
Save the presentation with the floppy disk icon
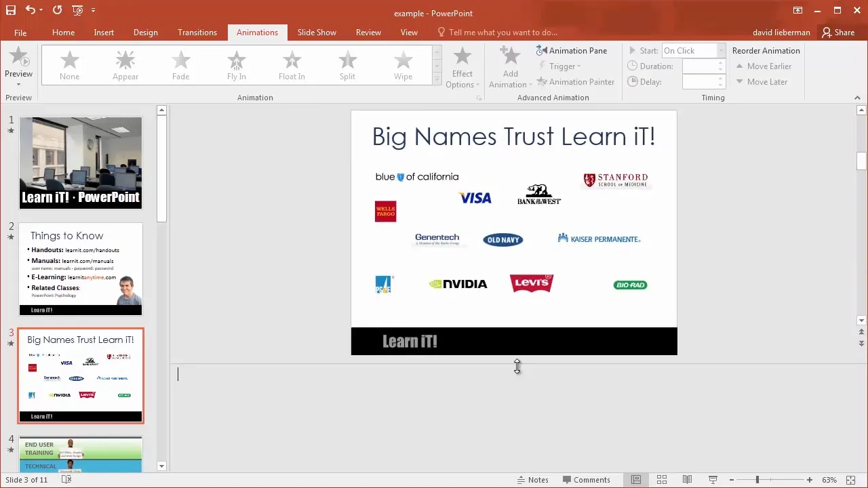click(x=10, y=10)
